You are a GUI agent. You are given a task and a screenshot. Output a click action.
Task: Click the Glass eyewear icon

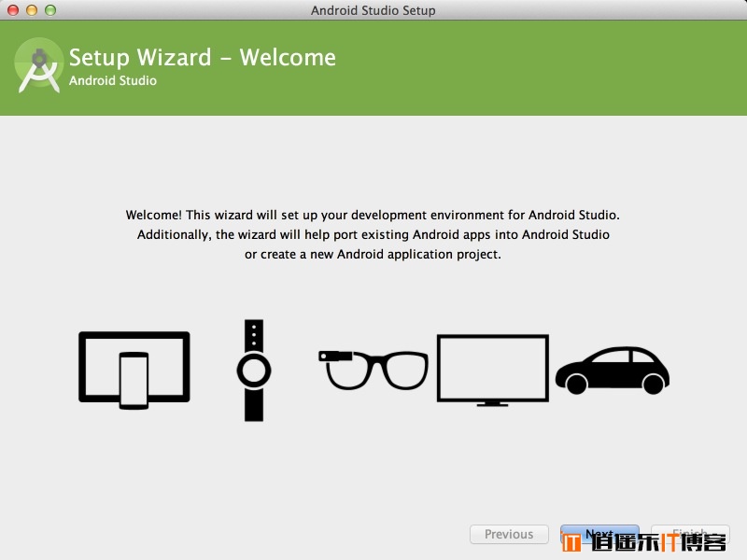point(373,371)
